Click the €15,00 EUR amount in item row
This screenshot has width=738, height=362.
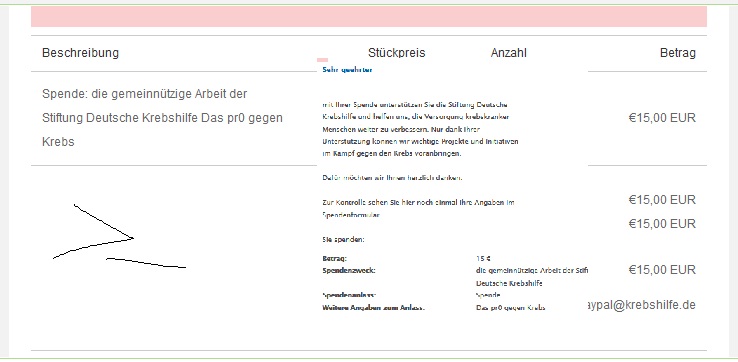[662, 118]
